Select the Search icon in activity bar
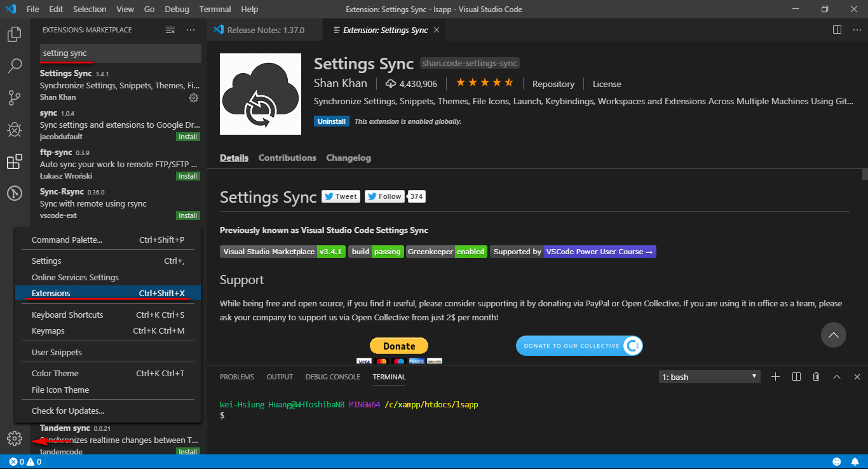 coord(14,65)
